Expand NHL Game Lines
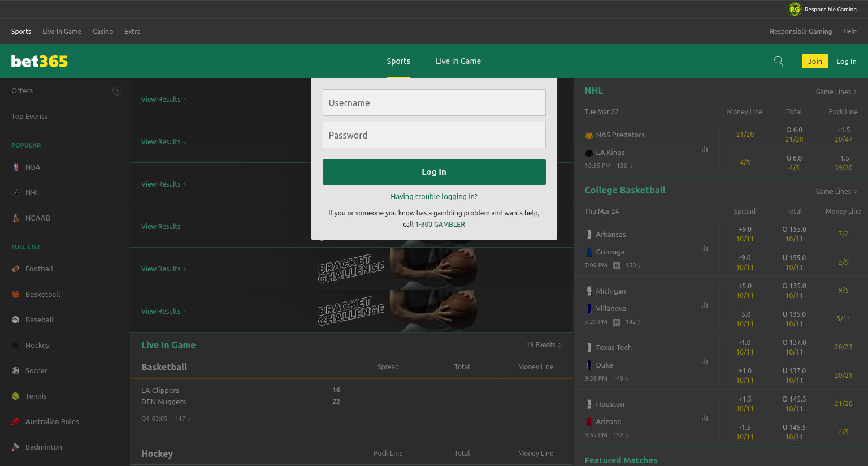The image size is (868, 466). click(x=836, y=92)
